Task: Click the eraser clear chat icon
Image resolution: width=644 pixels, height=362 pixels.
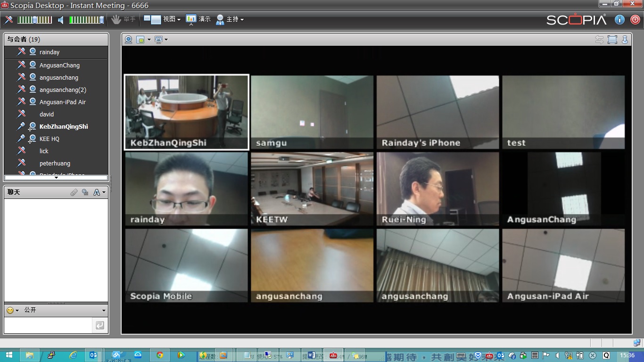Action: click(74, 192)
